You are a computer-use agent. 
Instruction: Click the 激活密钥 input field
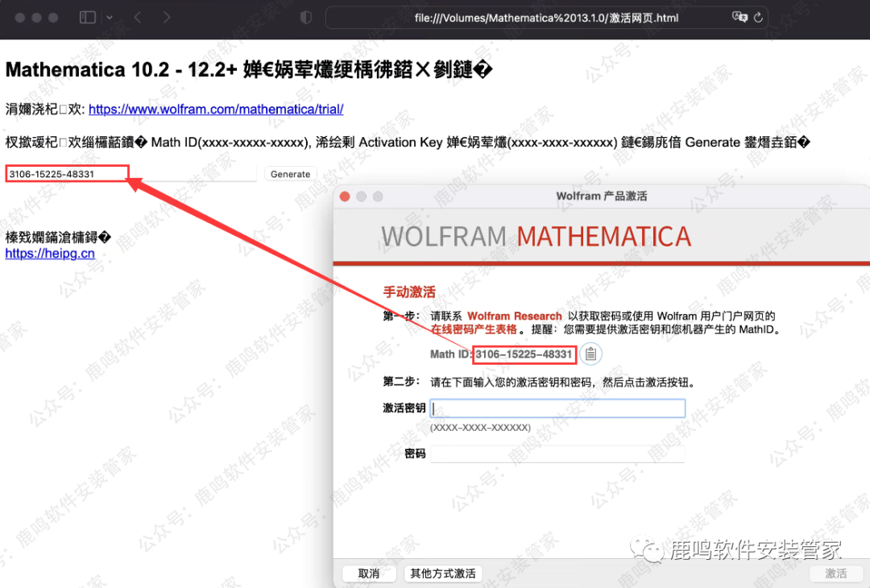pos(557,408)
